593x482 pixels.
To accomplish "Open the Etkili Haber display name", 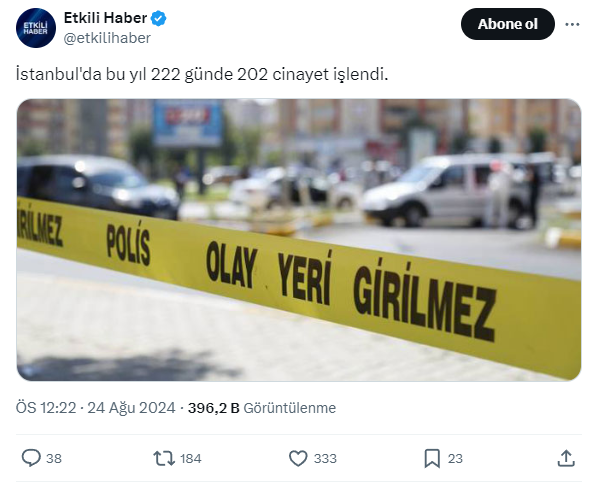I will coord(105,18).
